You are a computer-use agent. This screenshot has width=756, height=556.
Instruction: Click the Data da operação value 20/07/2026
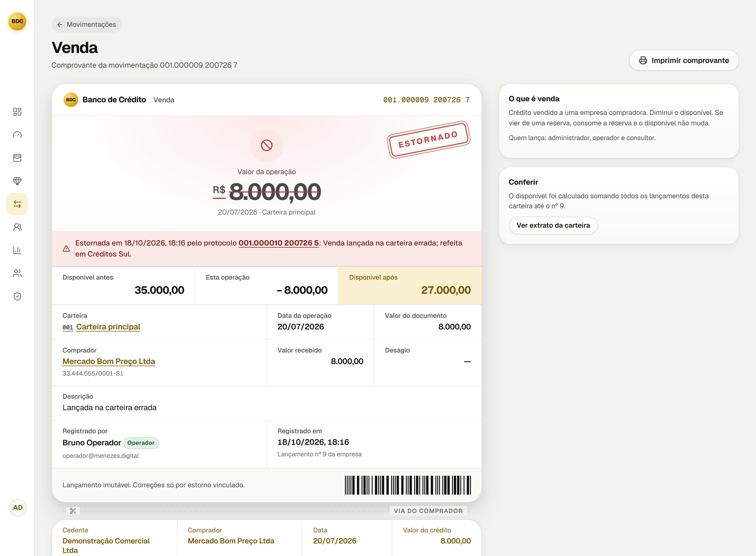301,327
